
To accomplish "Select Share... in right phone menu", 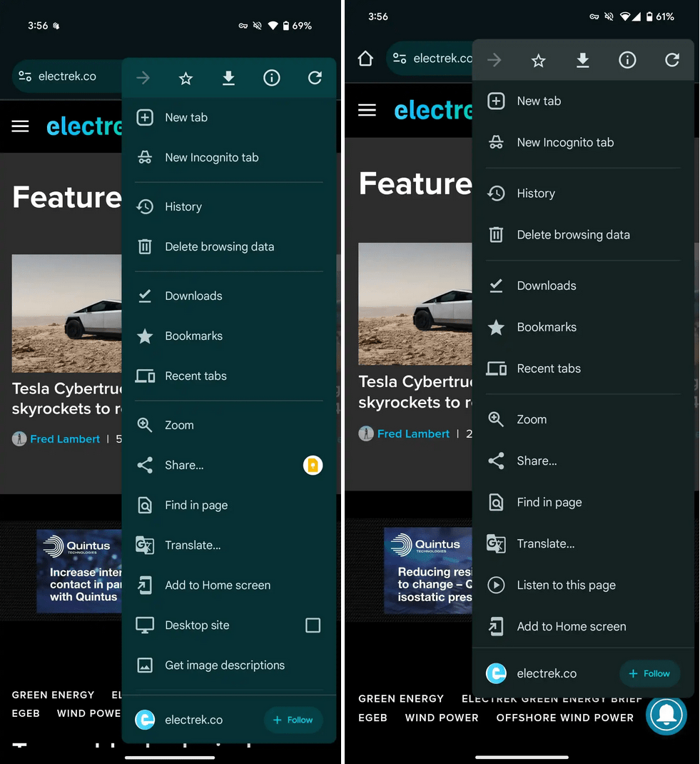I will point(583,461).
